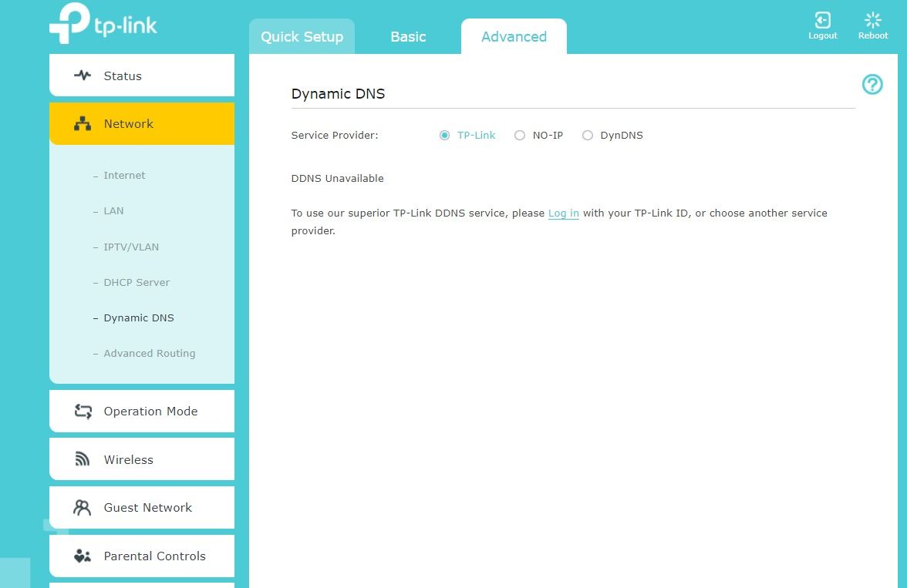Switch to the Basic tab
This screenshot has height=588, width=907.
click(408, 36)
